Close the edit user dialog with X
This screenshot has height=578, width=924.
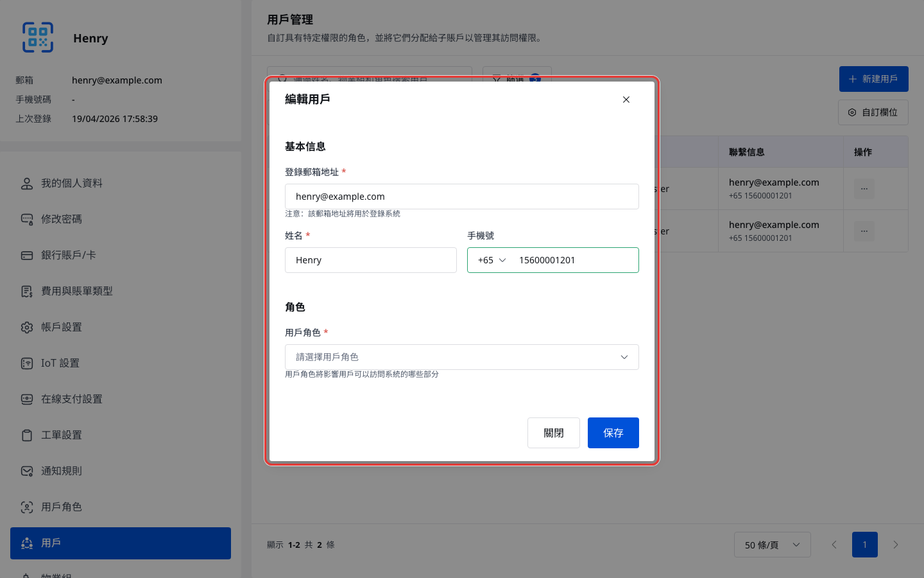(626, 100)
